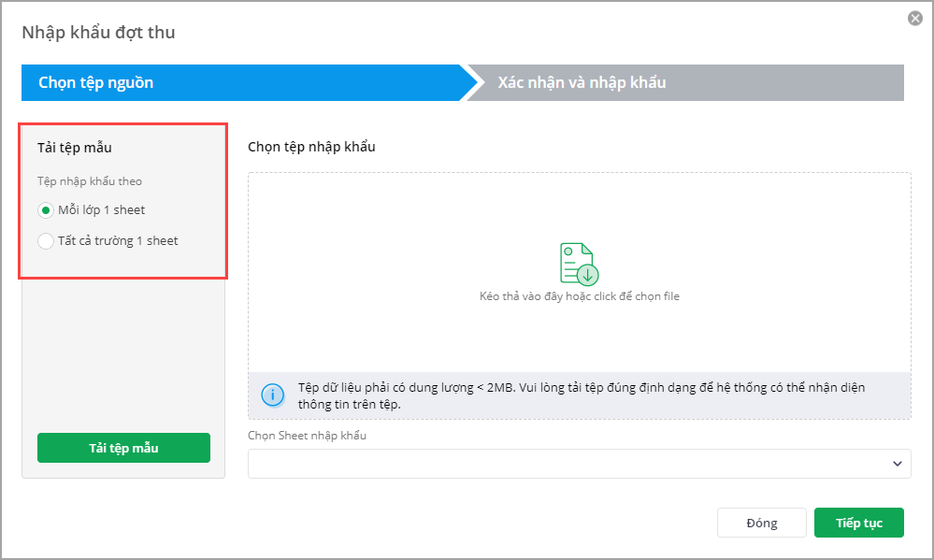The image size is (934, 560).
Task: Expand the sheet selector chevron arrow
Action: 897,464
